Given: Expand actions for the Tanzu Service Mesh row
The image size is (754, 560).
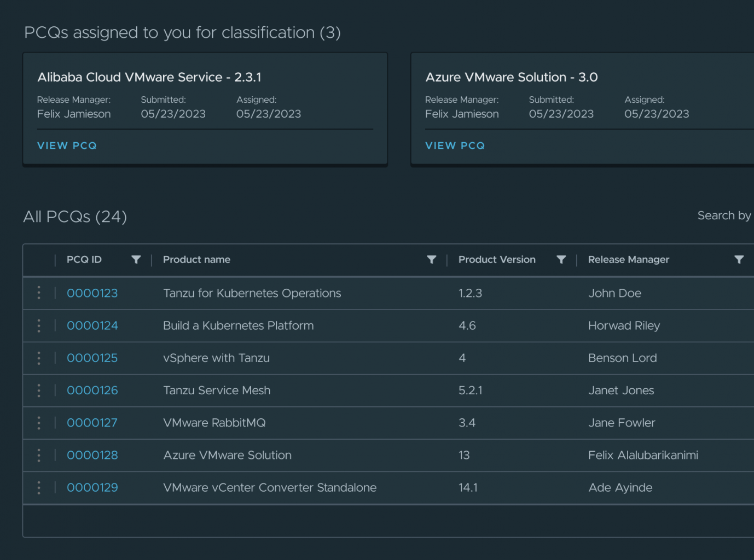Looking at the screenshot, I should [x=38, y=390].
